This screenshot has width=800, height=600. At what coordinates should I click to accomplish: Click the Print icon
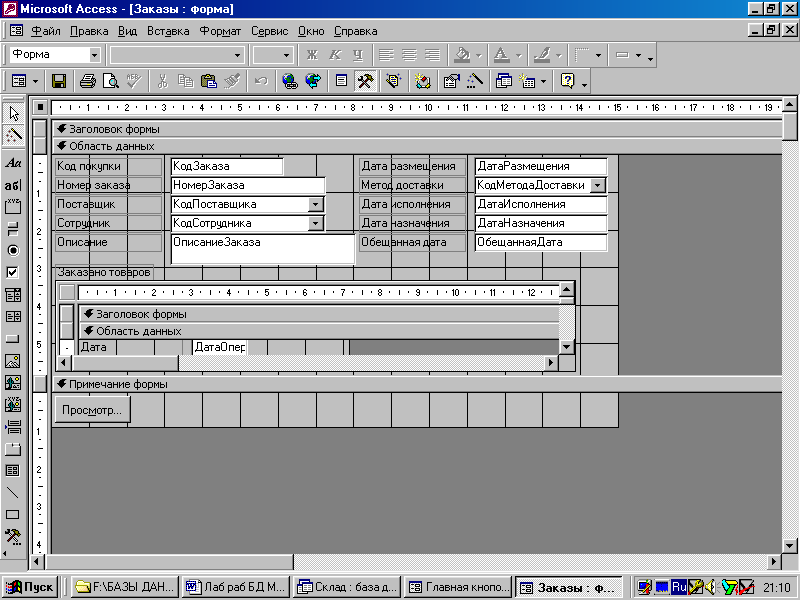88,81
